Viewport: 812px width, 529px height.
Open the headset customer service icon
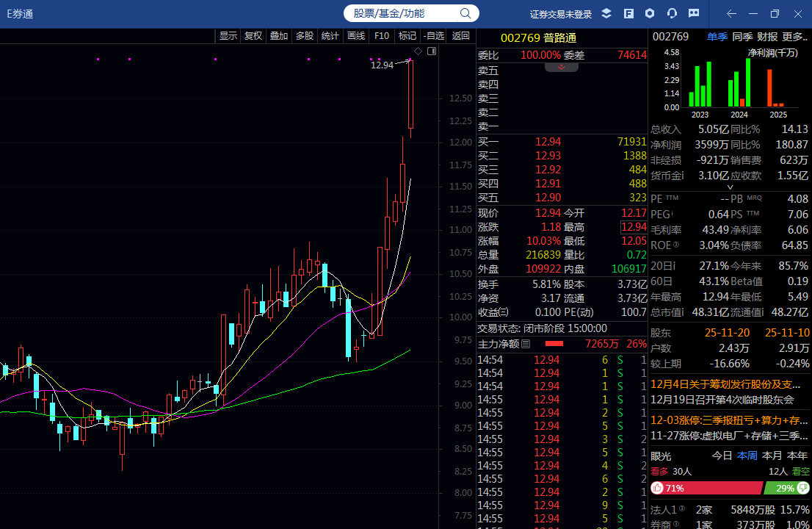tap(673, 13)
